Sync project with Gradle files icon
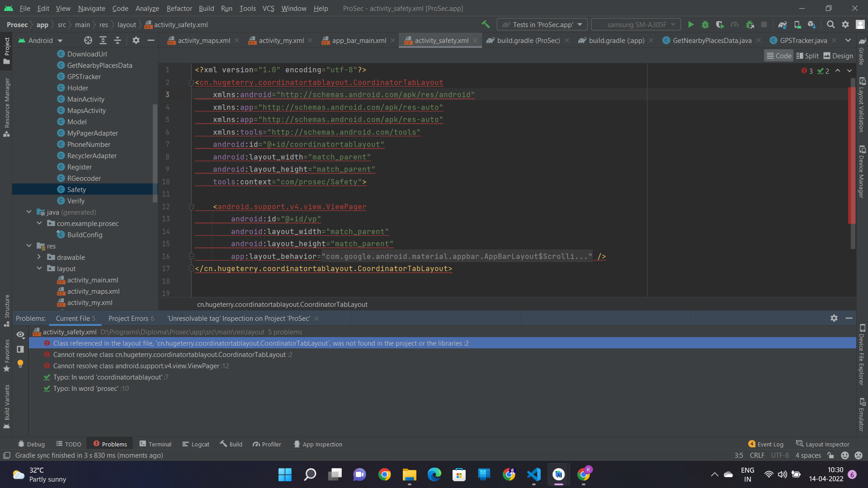This screenshot has width=868, height=488. (783, 24)
